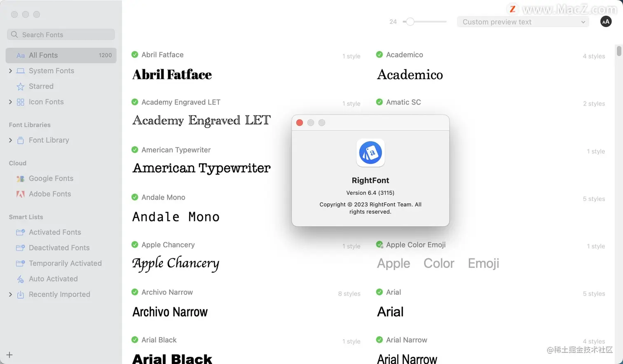Select the Apple Chancery preview
This screenshot has height=364, width=623.
(x=176, y=264)
